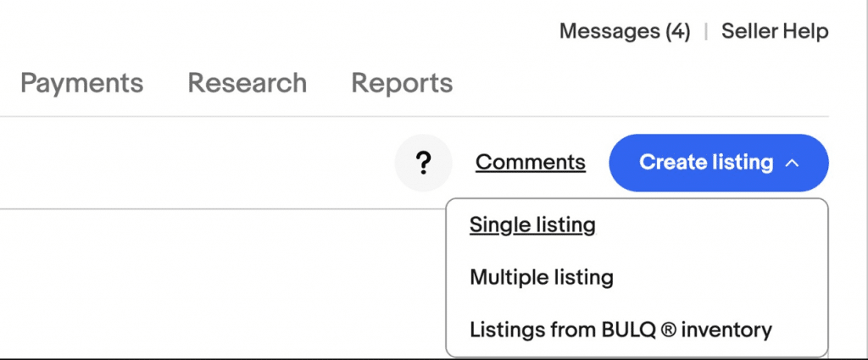
Task: Toggle the up-arrow beside Create listing
Action: [x=793, y=163]
